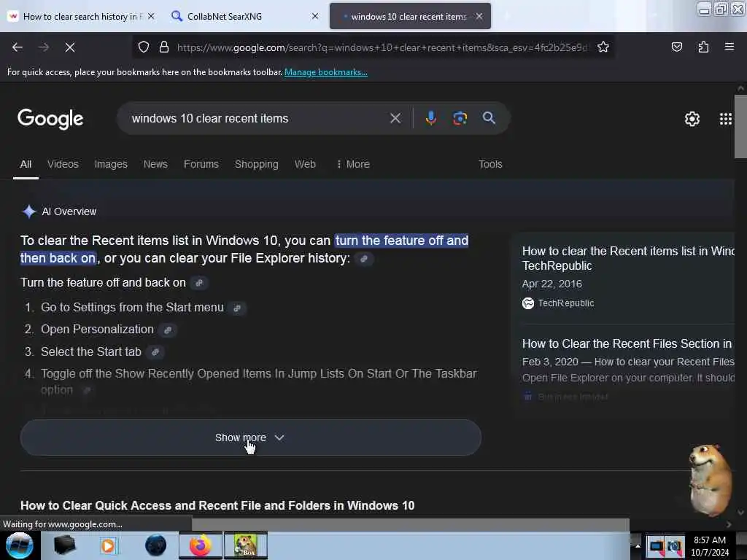Click link icon after File Explorer history sentence
Viewport: 747px width, 560px height.
364,259
